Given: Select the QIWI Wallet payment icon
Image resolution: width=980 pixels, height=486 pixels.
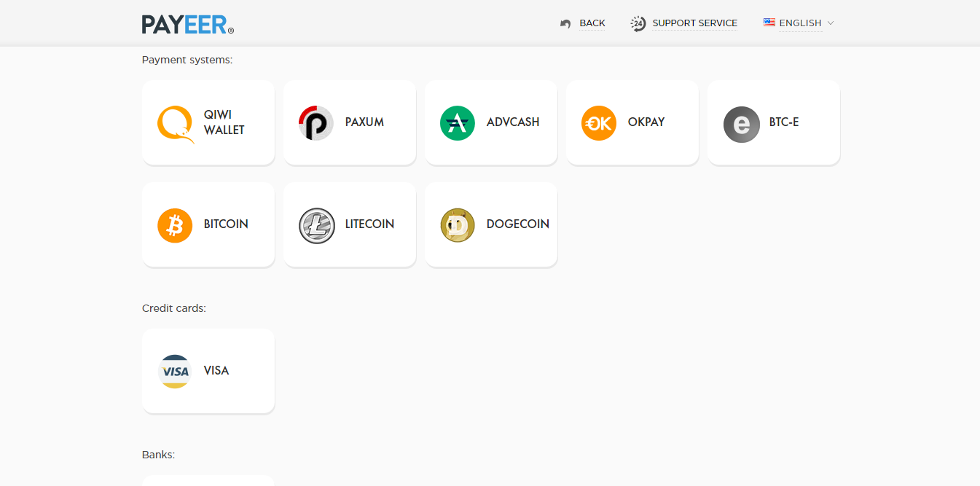Looking at the screenshot, I should tap(175, 122).
